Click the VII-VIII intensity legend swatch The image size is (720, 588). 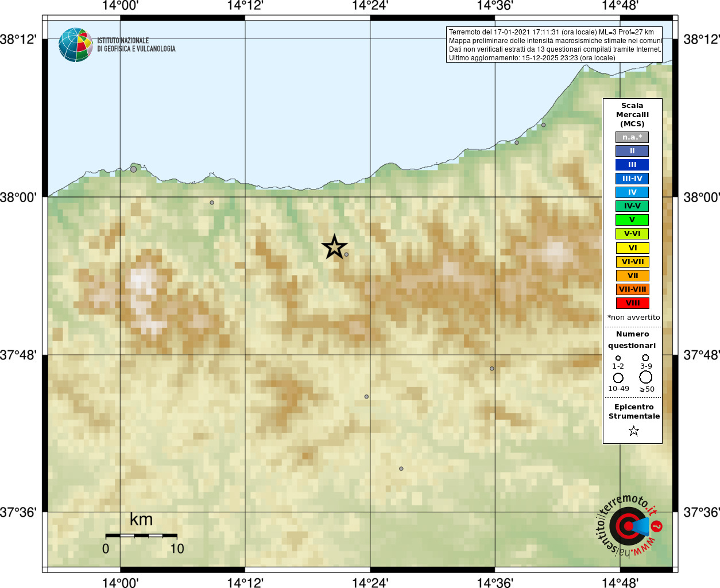tap(632, 289)
